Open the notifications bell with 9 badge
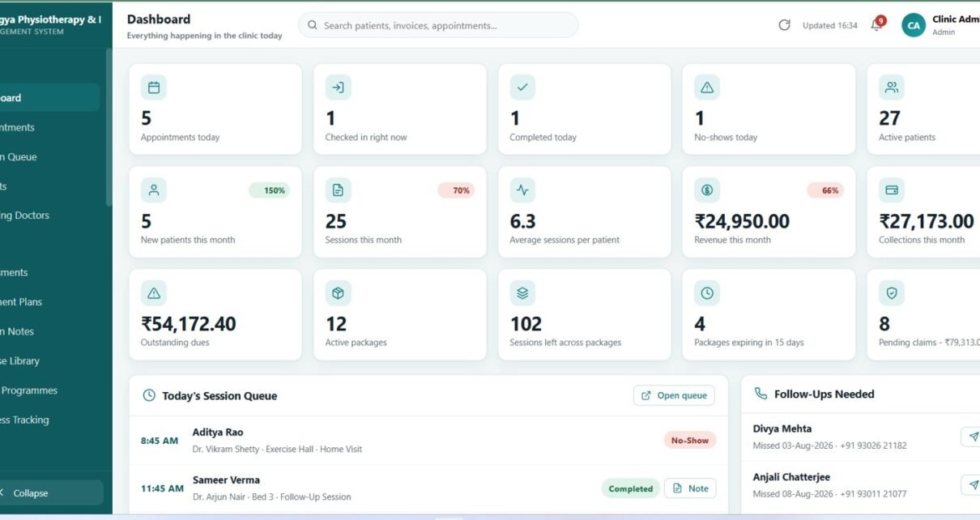980x520 pixels. (x=877, y=24)
